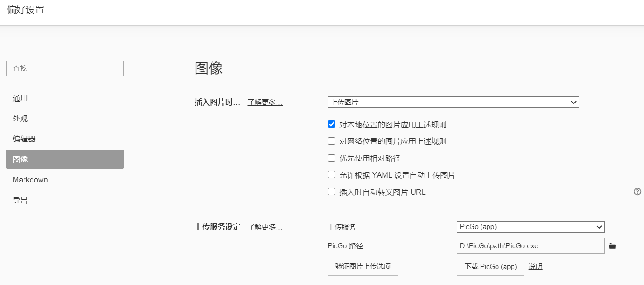
Task: Open the 说明 link
Action: point(535,267)
